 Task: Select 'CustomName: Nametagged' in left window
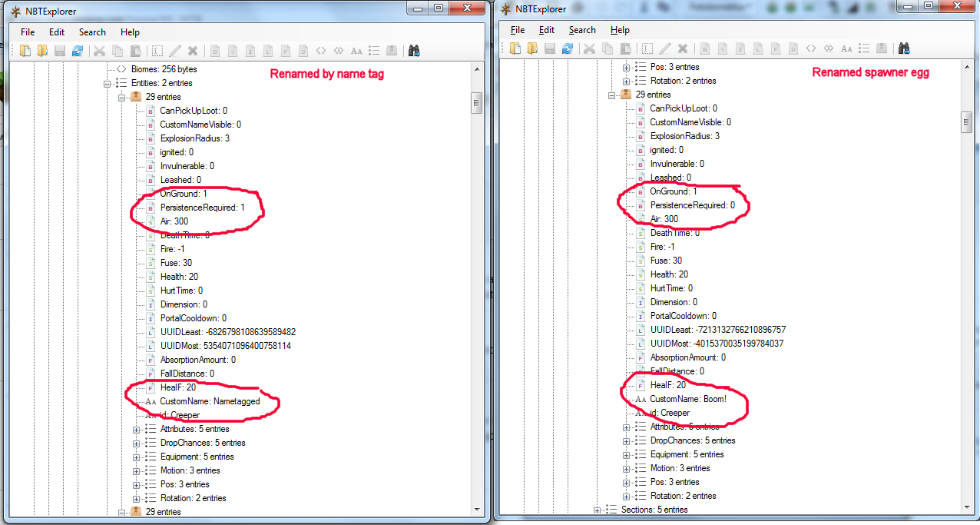(210, 401)
